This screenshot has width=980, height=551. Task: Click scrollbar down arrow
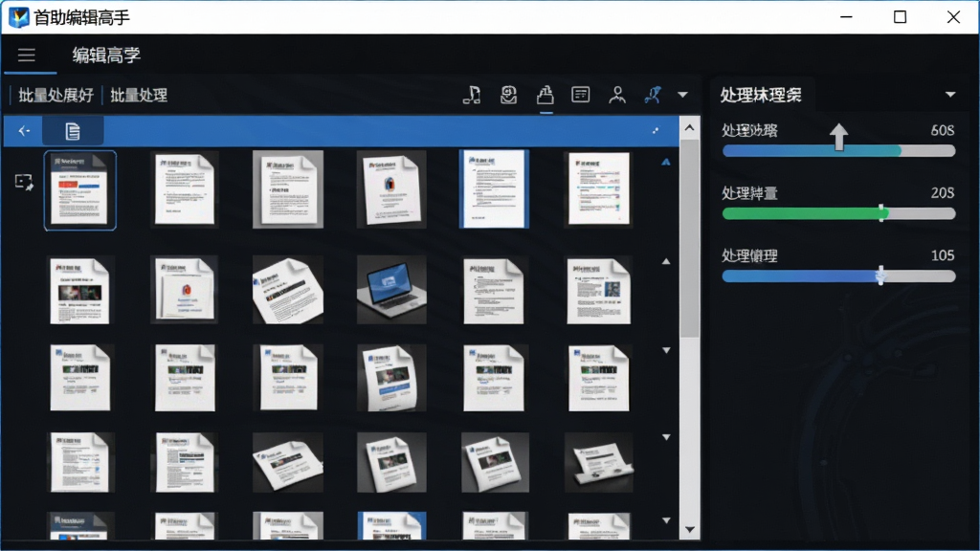[x=689, y=530]
